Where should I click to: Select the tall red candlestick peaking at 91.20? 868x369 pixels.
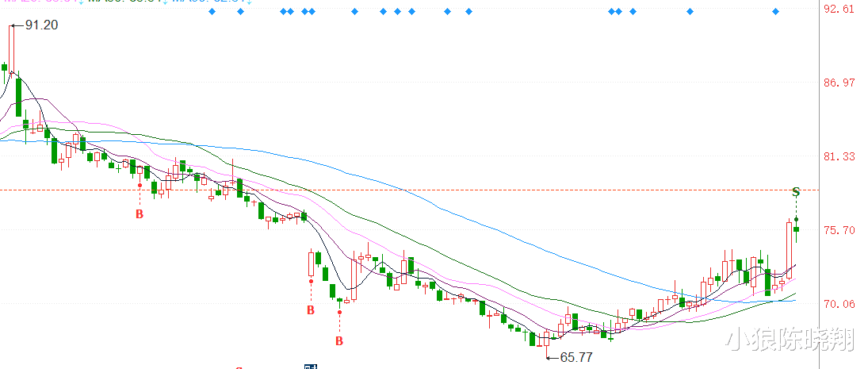pyautogui.click(x=12, y=48)
